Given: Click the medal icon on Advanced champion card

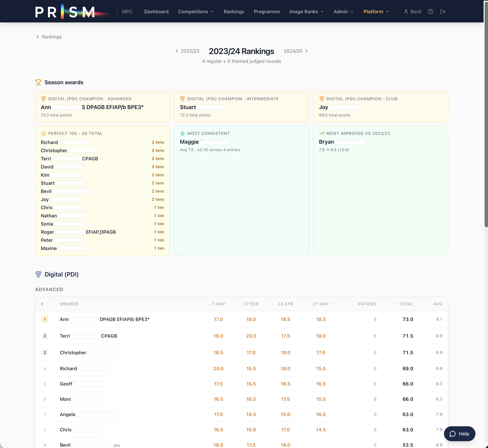Looking at the screenshot, I should tap(43, 99).
